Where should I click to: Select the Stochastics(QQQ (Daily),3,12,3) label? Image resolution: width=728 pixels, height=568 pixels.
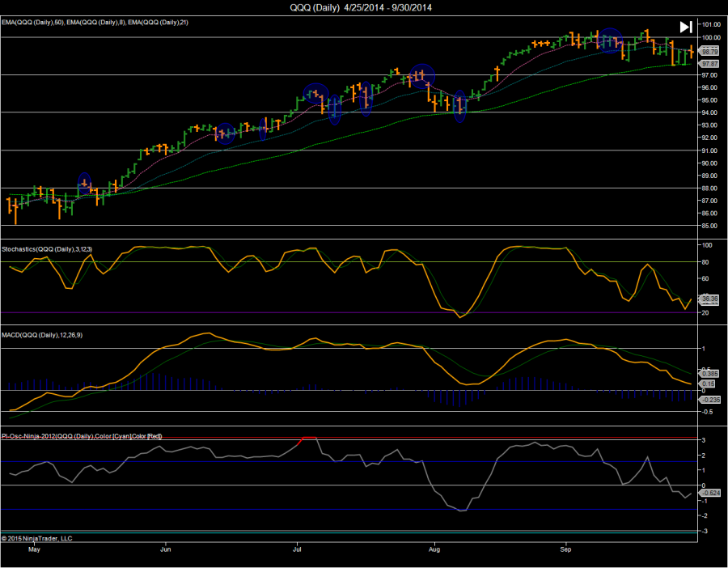(x=53, y=249)
